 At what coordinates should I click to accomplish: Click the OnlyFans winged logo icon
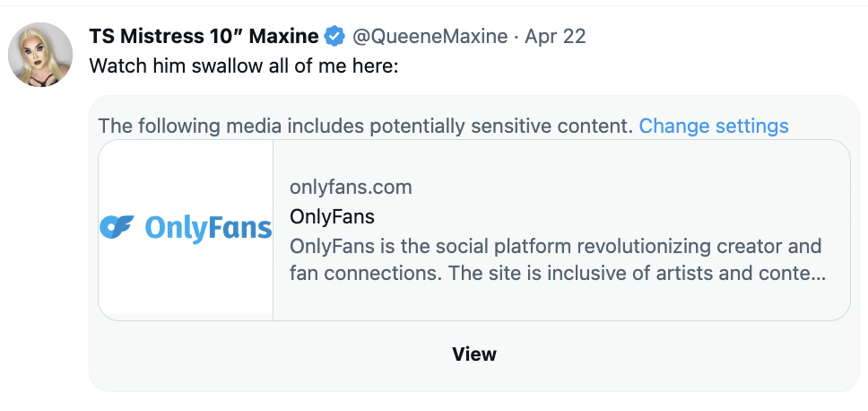pyautogui.click(x=117, y=227)
